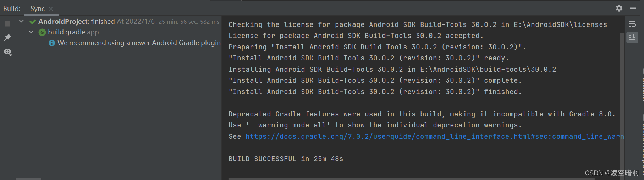Click the build tree horizontal scrollbar

[28, 179]
